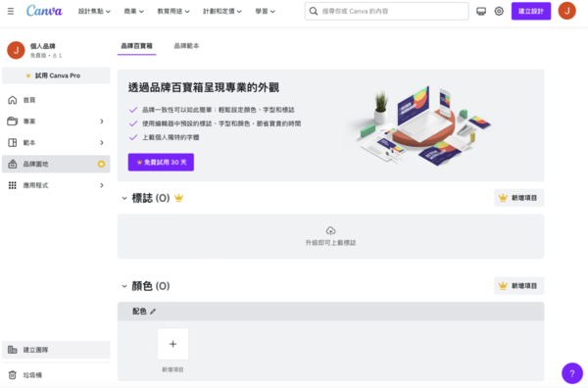The width and height of the screenshot is (588, 388).
Task: Expand the 專案 sidebar arrow
Action: click(x=102, y=121)
